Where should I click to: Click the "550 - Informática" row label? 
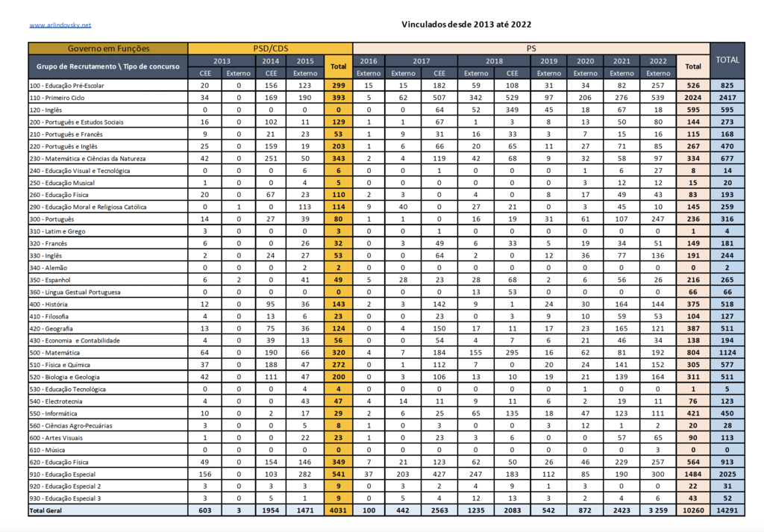[x=53, y=413]
